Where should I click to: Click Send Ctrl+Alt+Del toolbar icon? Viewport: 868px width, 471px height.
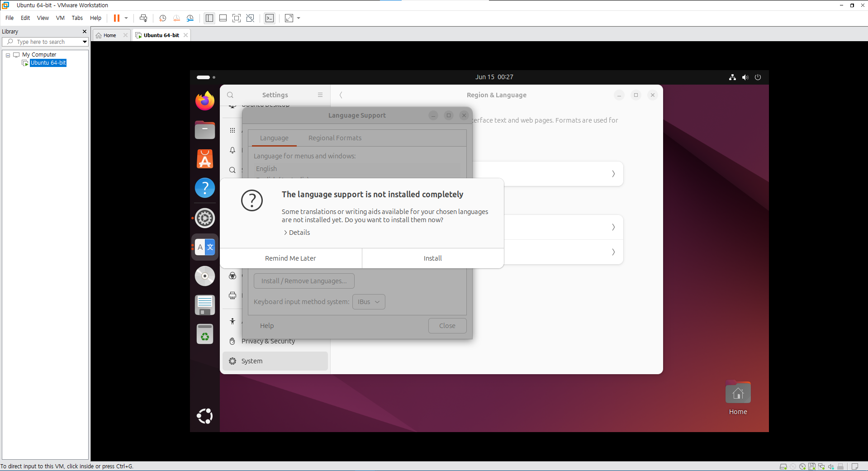click(143, 18)
